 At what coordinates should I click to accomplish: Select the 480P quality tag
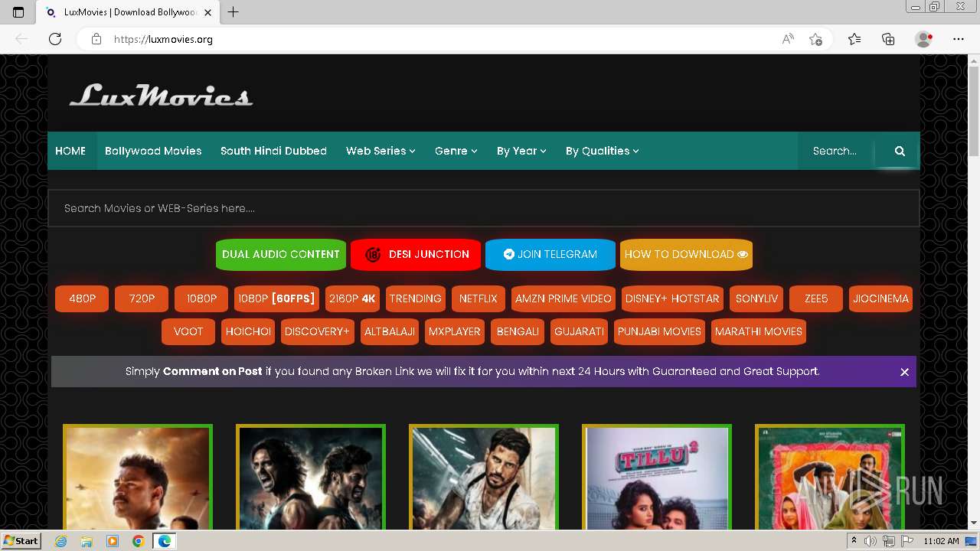tap(82, 298)
